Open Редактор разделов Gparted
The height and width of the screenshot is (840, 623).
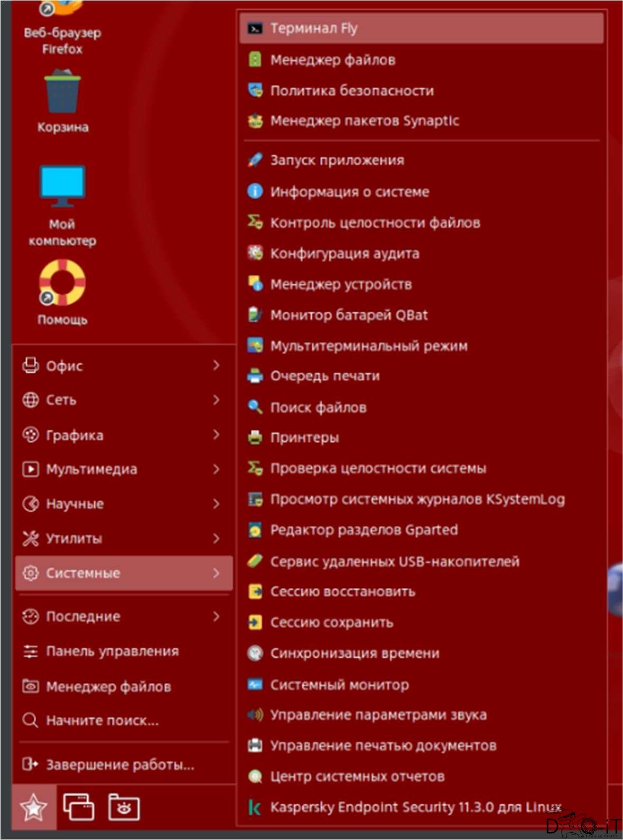click(364, 530)
